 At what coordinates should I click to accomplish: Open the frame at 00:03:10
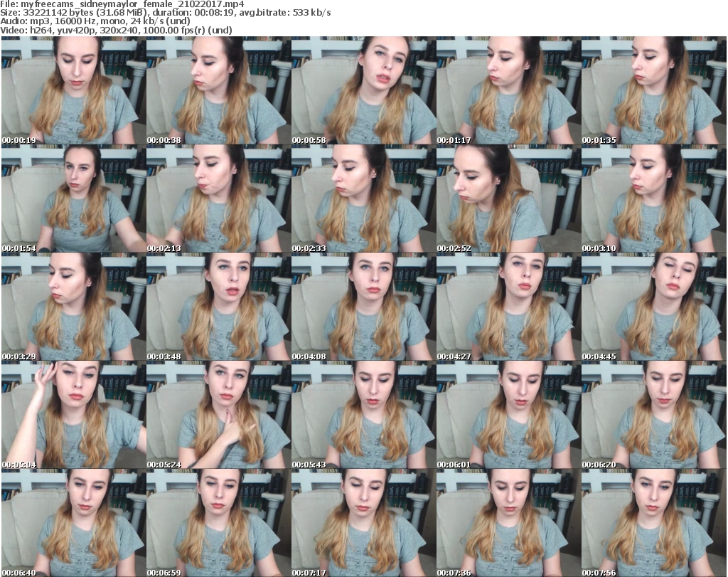pos(654,198)
